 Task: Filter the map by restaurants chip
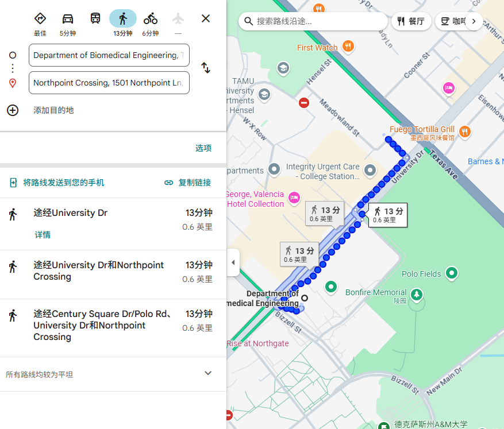[x=411, y=21]
